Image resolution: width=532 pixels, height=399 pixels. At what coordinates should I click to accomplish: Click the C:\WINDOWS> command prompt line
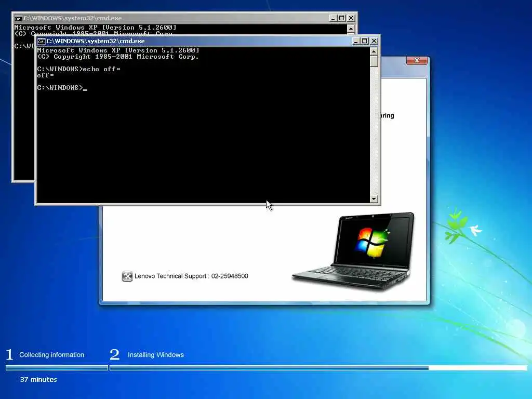(62, 88)
